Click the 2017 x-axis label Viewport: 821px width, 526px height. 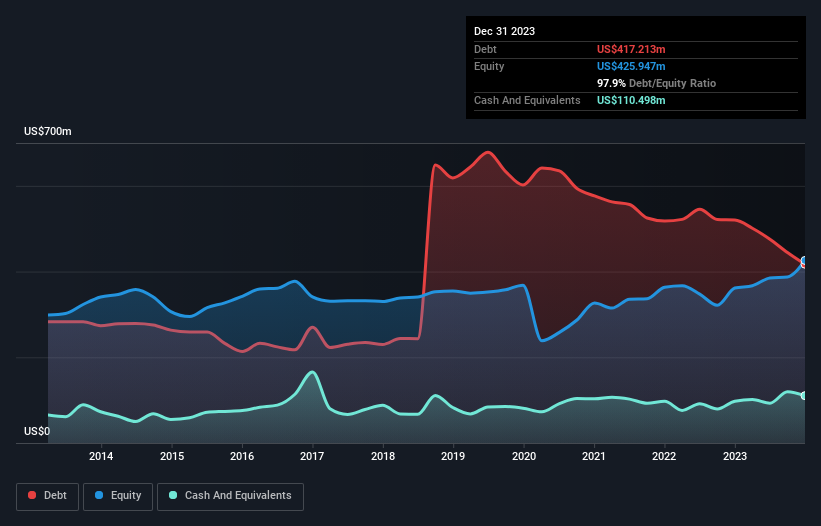312,456
